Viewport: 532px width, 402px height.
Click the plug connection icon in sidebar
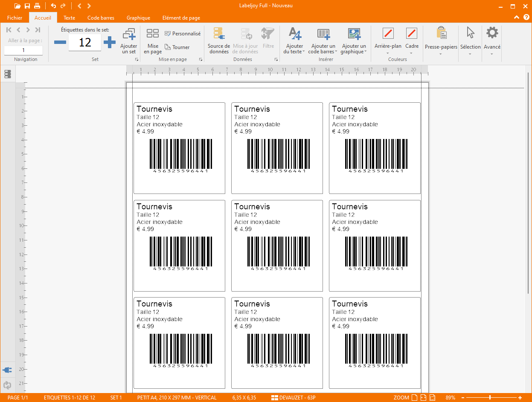point(7,370)
